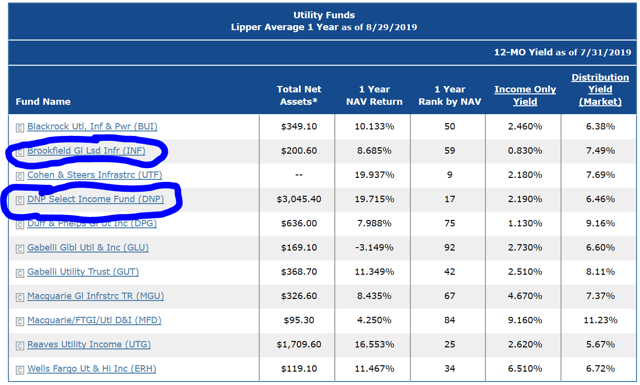Sort by Distribution Yield (Market) header
Image resolution: width=640 pixels, height=385 pixels.
tap(600, 89)
